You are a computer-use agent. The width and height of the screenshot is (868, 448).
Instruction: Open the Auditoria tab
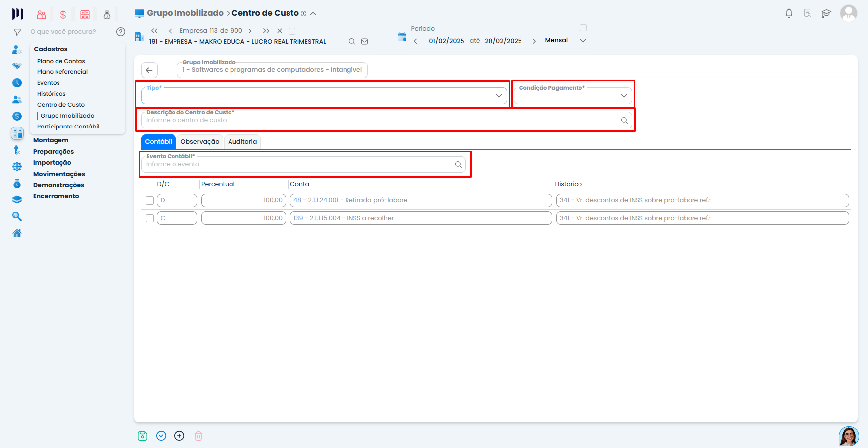242,142
